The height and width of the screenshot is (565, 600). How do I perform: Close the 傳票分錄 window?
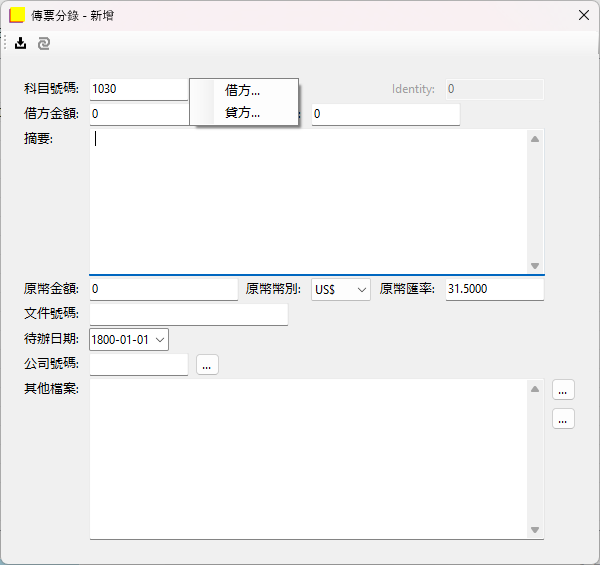[x=583, y=15]
